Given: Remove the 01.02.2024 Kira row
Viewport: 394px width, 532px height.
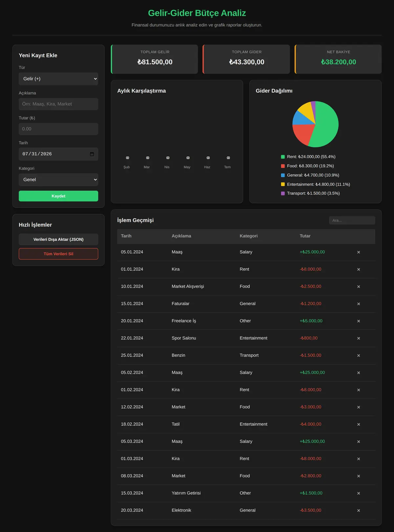Looking at the screenshot, I should tap(359, 390).
